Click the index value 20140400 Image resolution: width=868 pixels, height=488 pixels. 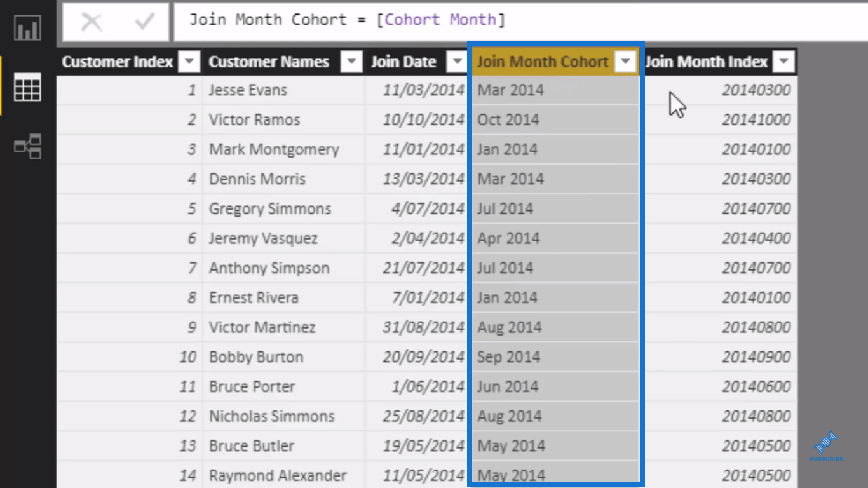756,238
